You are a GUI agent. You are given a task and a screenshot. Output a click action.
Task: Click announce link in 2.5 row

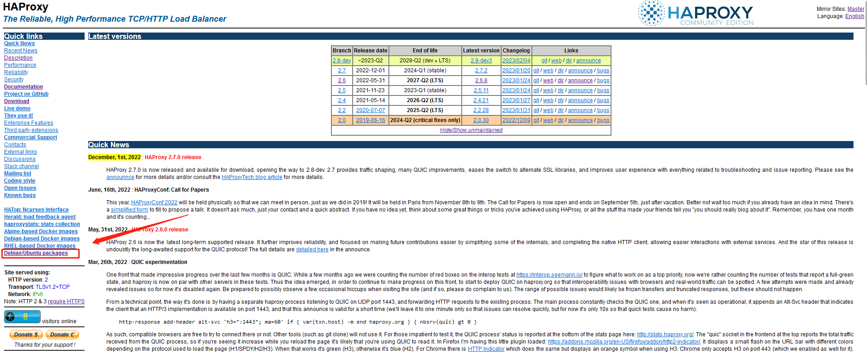click(x=580, y=90)
